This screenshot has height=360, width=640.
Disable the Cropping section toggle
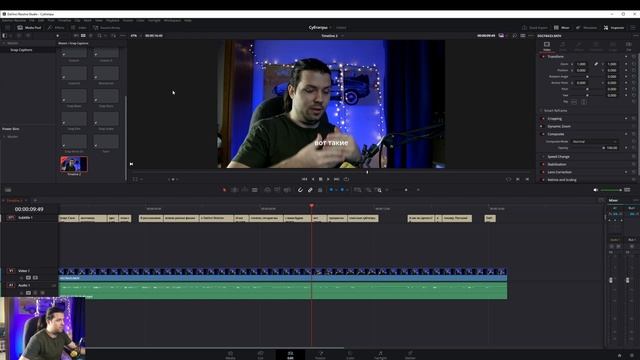click(x=543, y=118)
